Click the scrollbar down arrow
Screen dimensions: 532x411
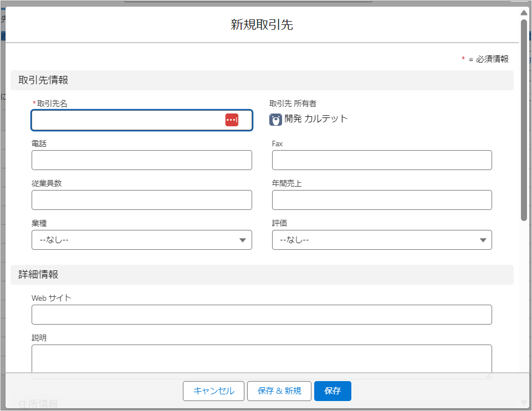[524, 402]
